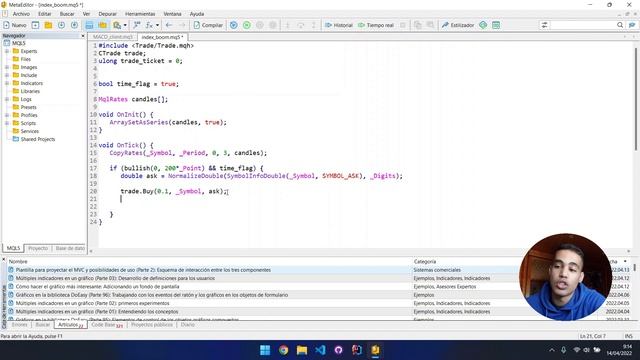The width and height of the screenshot is (640, 360).
Task: Click the blue start debugging icon
Action: (x=233, y=25)
